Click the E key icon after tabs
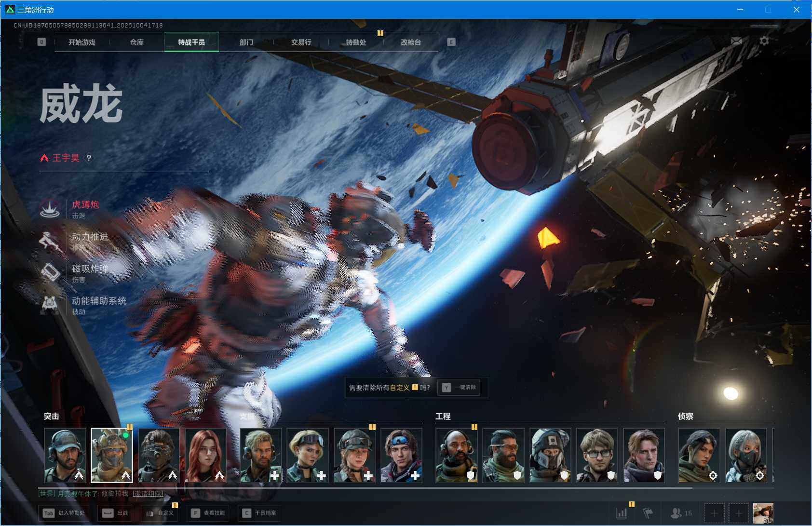This screenshot has height=526, width=812. point(451,42)
